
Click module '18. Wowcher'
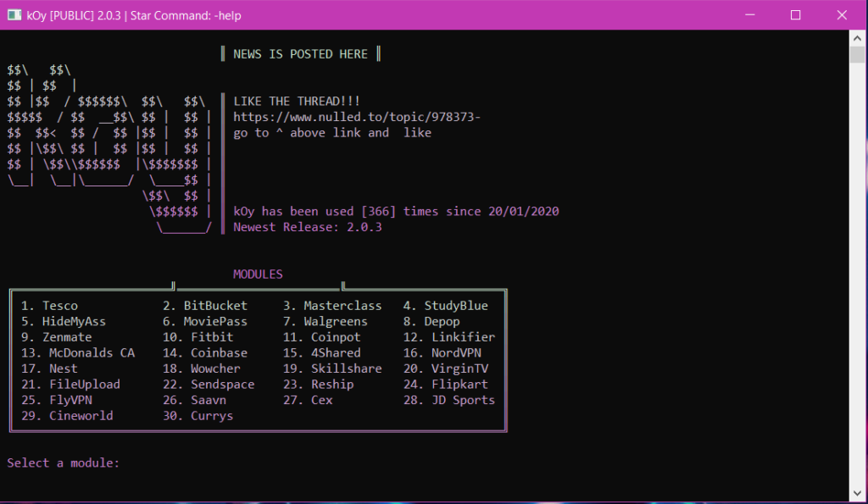[x=202, y=368]
